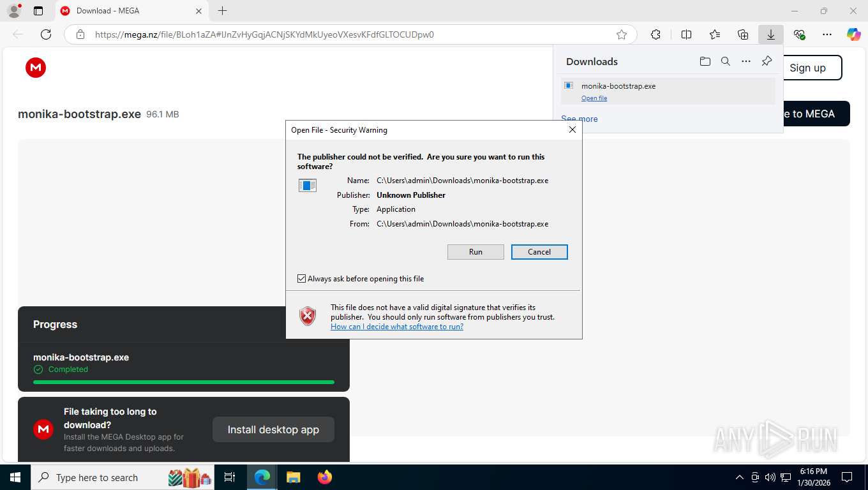
Task: Launch Copilot from the toolbar
Action: coord(854,34)
